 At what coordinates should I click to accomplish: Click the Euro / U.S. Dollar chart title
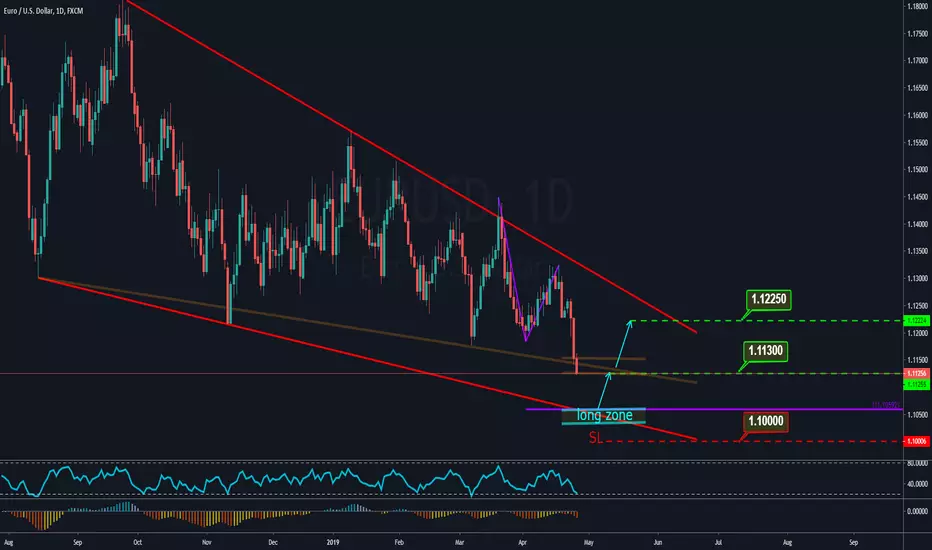pos(43,11)
